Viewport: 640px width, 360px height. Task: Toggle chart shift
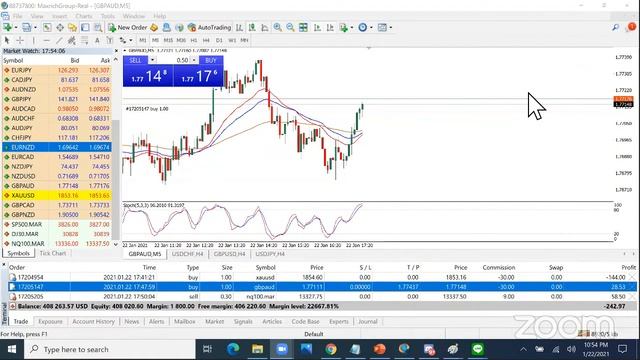point(330,27)
